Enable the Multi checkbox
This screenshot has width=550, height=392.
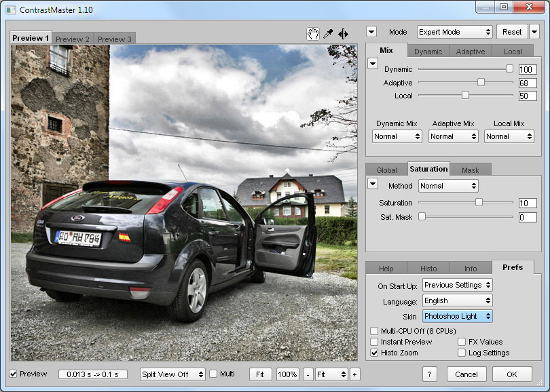tap(213, 374)
